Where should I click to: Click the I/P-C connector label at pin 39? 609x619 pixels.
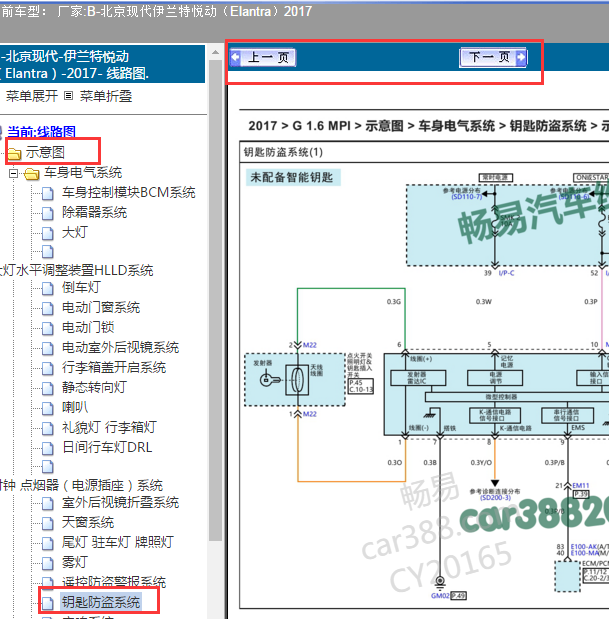[506, 273]
